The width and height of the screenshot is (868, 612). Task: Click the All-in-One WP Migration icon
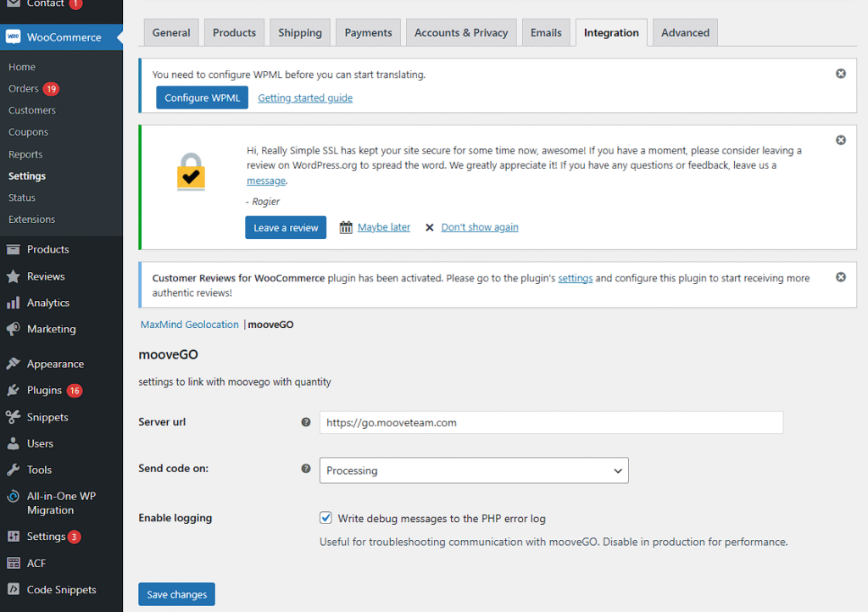14,497
